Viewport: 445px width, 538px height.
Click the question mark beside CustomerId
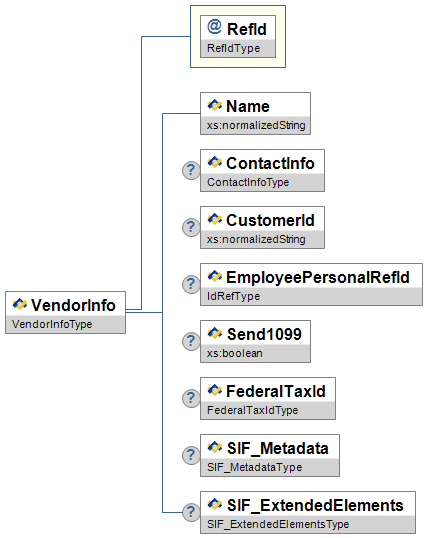click(191, 227)
